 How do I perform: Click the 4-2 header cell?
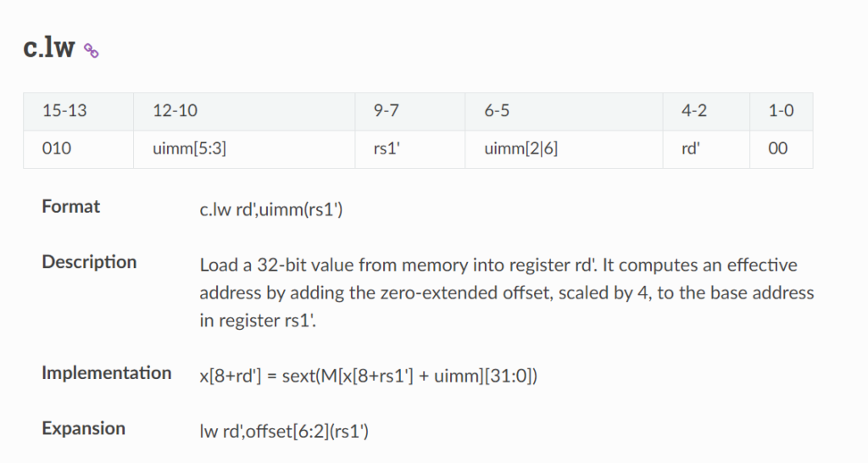[706, 112]
